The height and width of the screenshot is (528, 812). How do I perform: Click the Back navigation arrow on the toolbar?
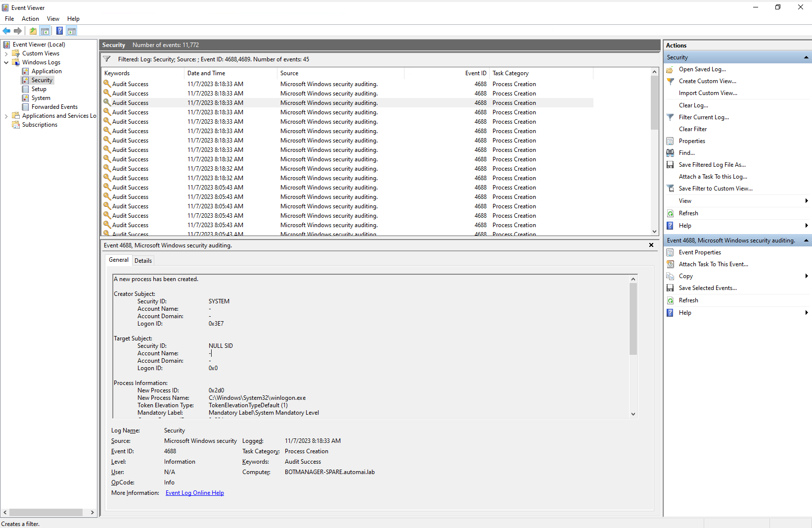point(6,31)
